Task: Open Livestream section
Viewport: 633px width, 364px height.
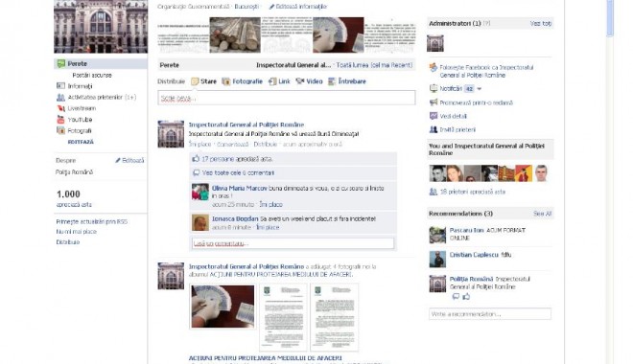Action: (82, 108)
